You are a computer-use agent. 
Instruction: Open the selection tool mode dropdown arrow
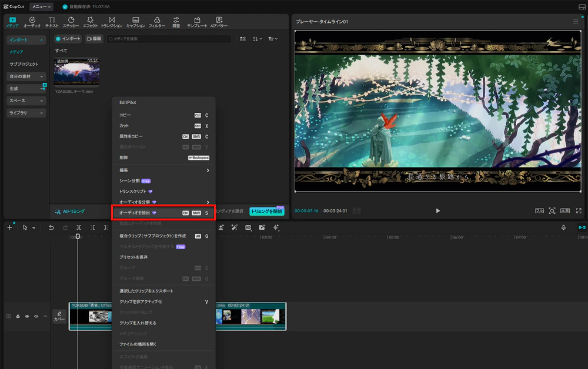34,227
